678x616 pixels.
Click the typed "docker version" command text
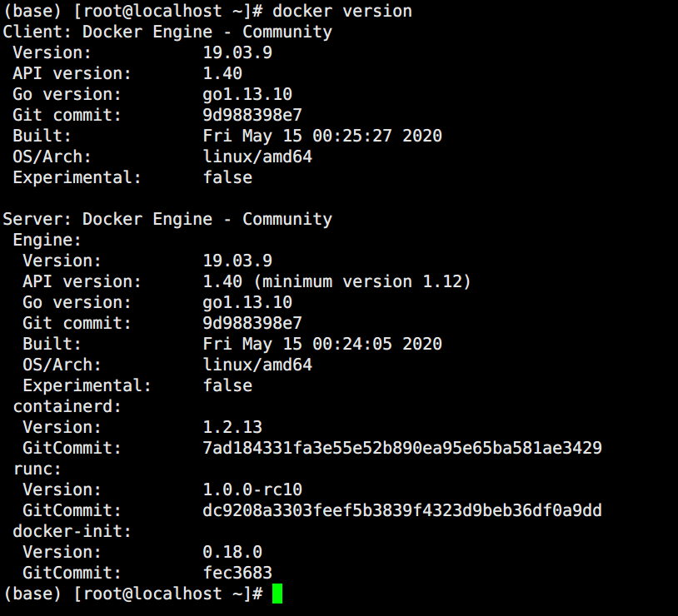[342, 11]
